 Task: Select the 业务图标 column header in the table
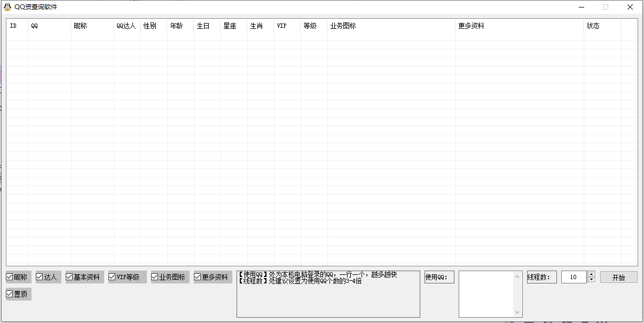tap(391, 26)
